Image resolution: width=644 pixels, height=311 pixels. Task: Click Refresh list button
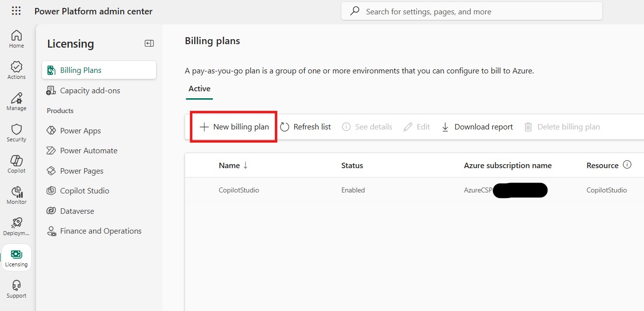306,127
